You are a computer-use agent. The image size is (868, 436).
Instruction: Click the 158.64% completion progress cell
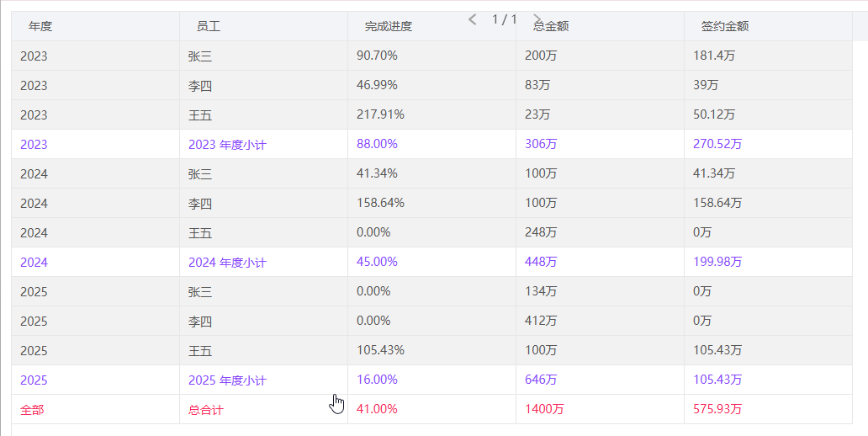tap(380, 203)
